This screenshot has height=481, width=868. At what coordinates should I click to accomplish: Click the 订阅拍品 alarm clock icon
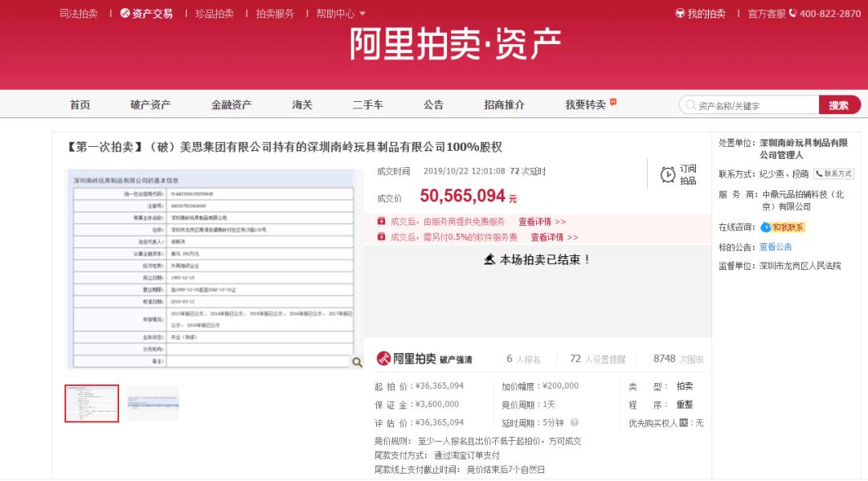point(667,175)
